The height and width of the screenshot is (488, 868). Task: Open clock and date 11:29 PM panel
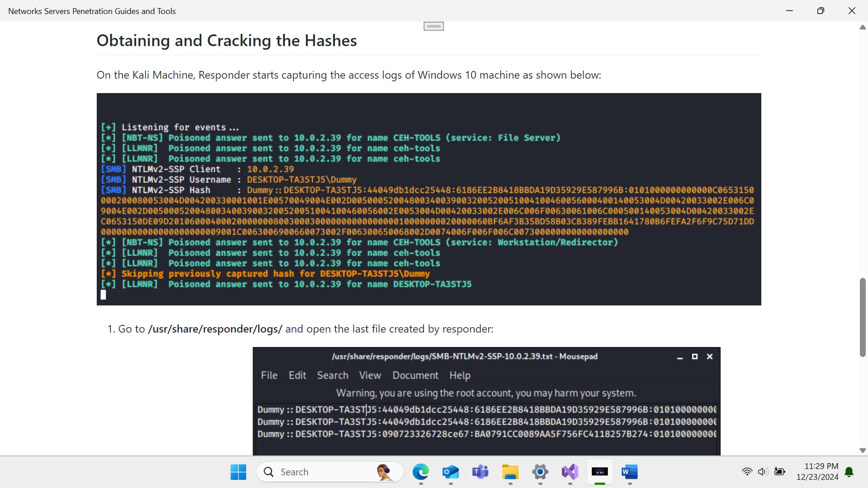[x=817, y=472]
